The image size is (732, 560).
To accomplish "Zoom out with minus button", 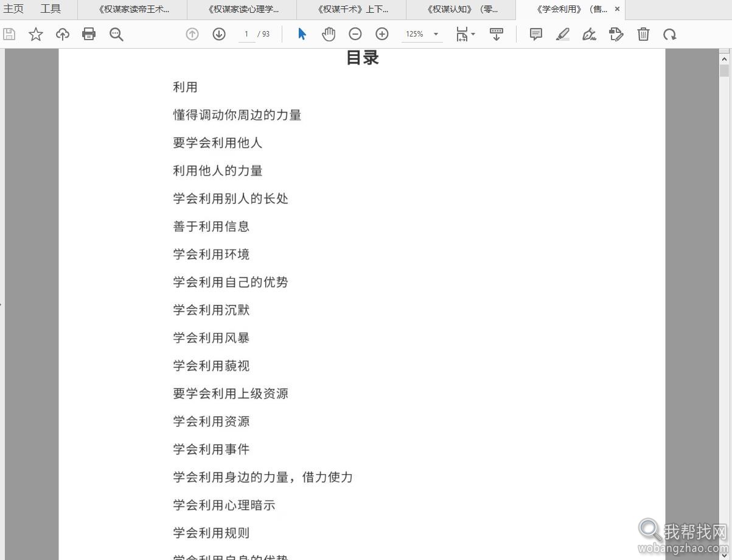I will 355,34.
